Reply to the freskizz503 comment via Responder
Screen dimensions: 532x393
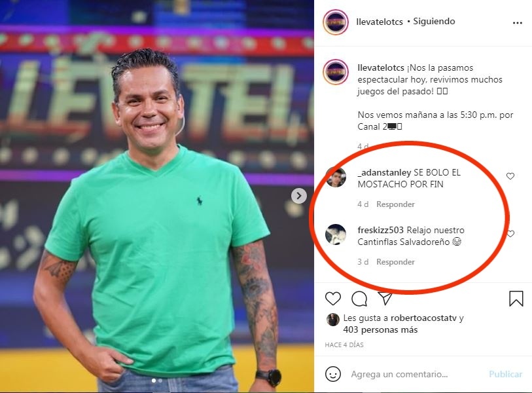(395, 262)
